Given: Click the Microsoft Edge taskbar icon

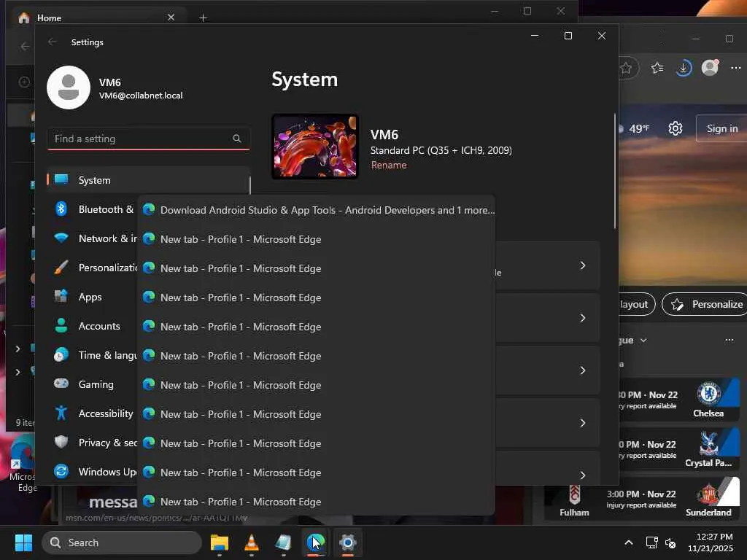Looking at the screenshot, I should pyautogui.click(x=315, y=542).
